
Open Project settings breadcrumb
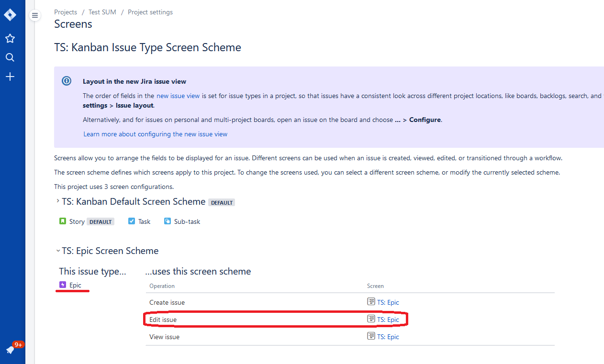tap(150, 12)
